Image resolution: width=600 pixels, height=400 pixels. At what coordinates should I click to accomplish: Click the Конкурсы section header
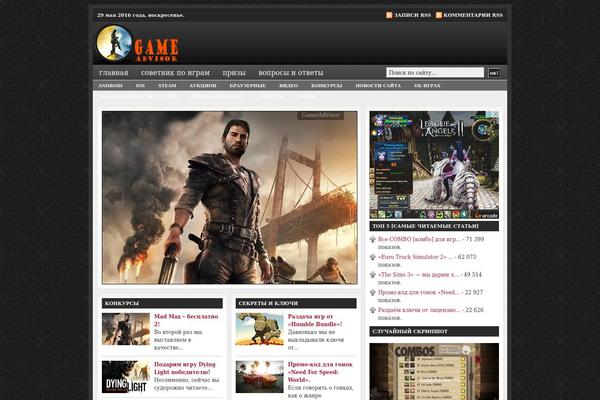tap(162, 303)
